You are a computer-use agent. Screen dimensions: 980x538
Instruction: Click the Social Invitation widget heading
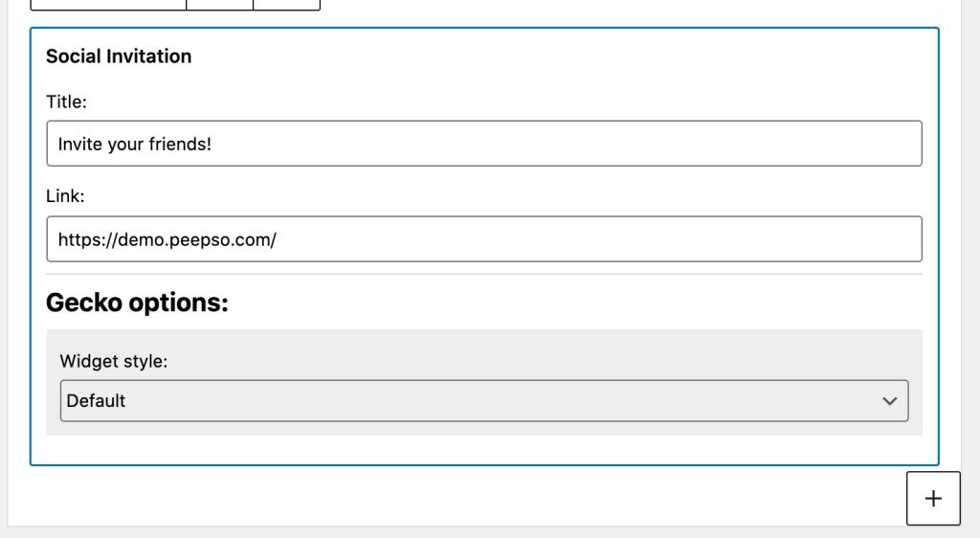point(119,56)
